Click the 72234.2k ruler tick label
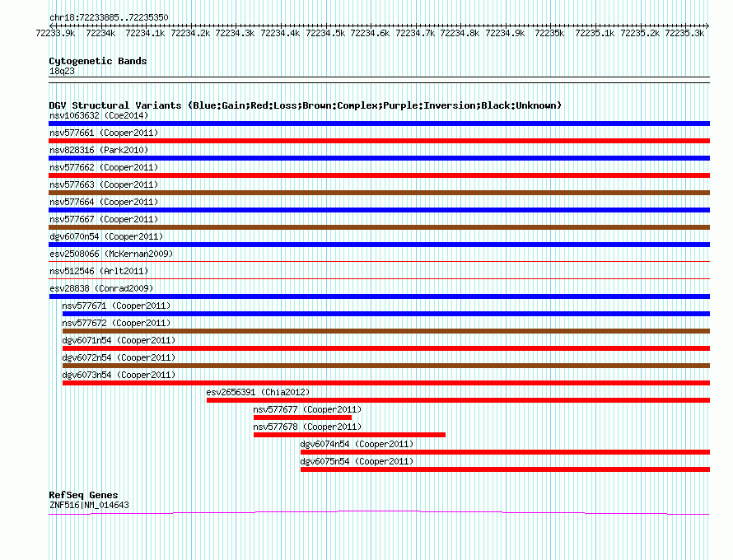Image resolution: width=733 pixels, height=560 pixels. pyautogui.click(x=190, y=33)
